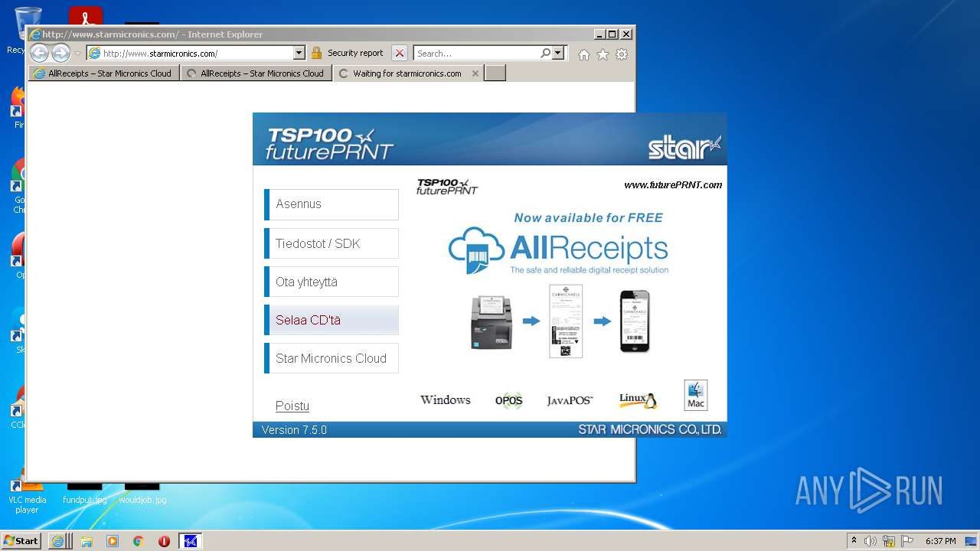
Task: Open the Acrobat Reader desktop icon
Action: [x=86, y=17]
